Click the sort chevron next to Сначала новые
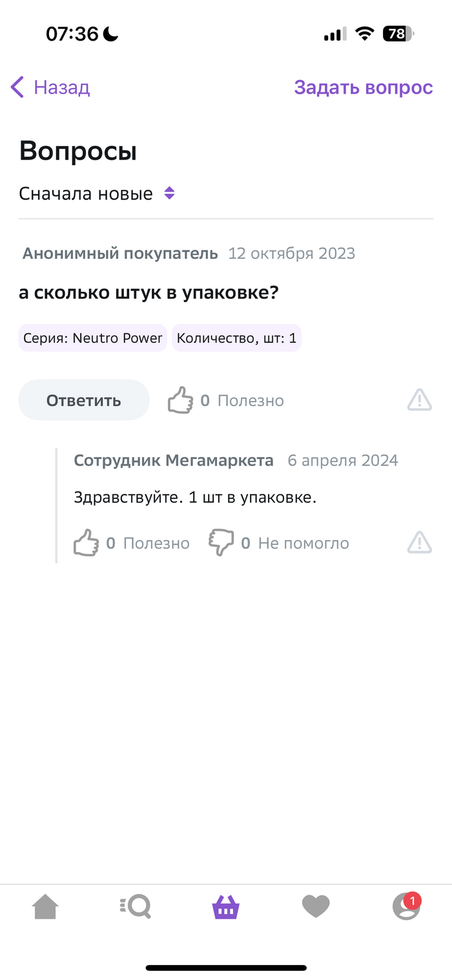Screen dimensions: 452x980 coord(169,192)
